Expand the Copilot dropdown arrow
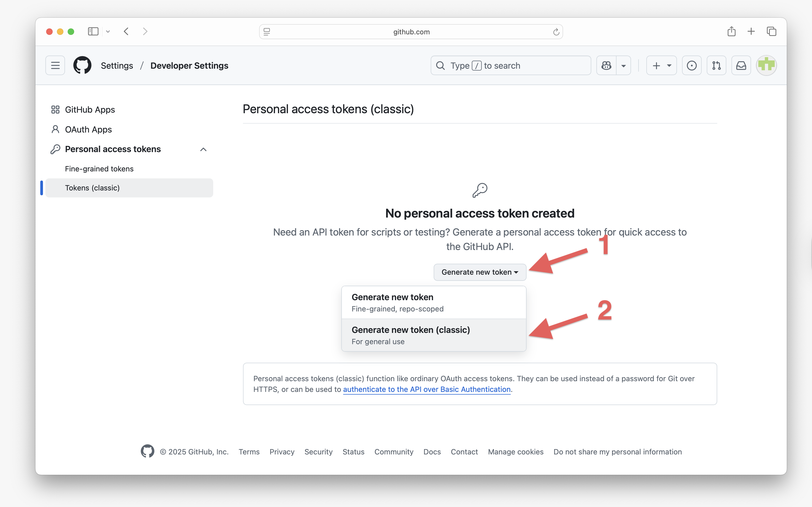Image resolution: width=812 pixels, height=507 pixels. click(624, 65)
